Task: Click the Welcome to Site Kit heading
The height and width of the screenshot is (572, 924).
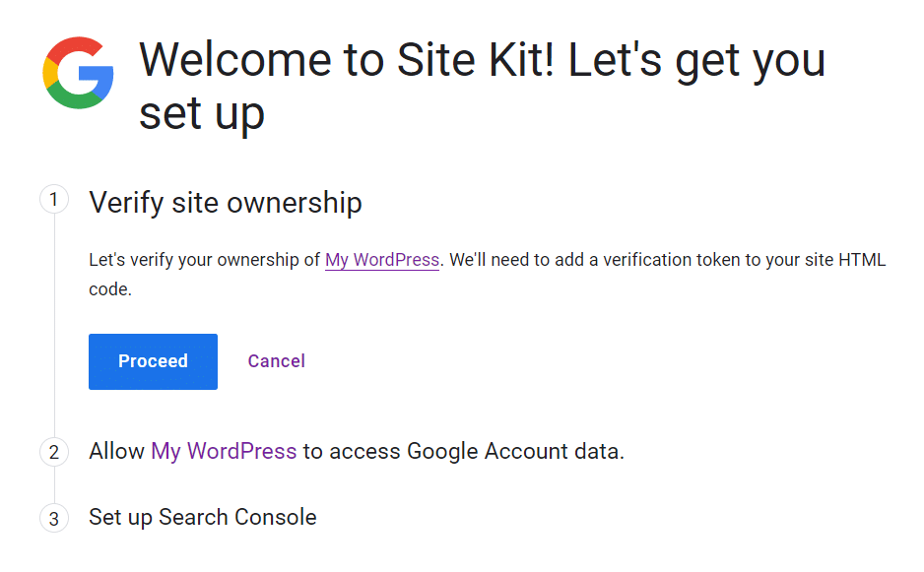Action: 482,86
